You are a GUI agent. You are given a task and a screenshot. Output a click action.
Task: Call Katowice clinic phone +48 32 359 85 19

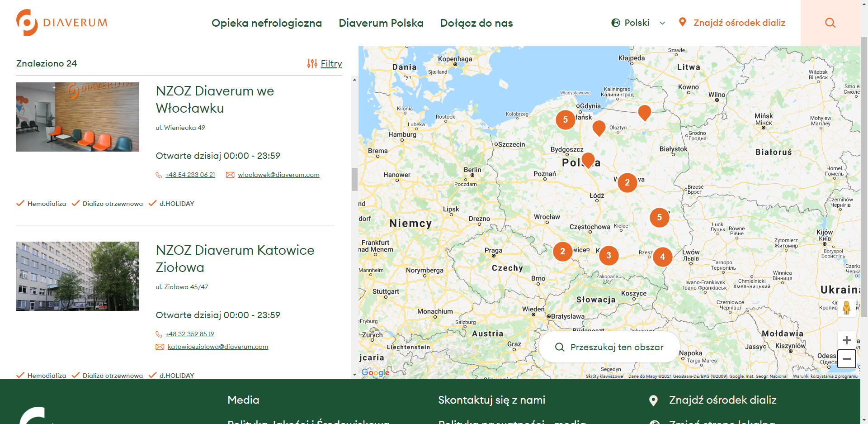point(190,334)
